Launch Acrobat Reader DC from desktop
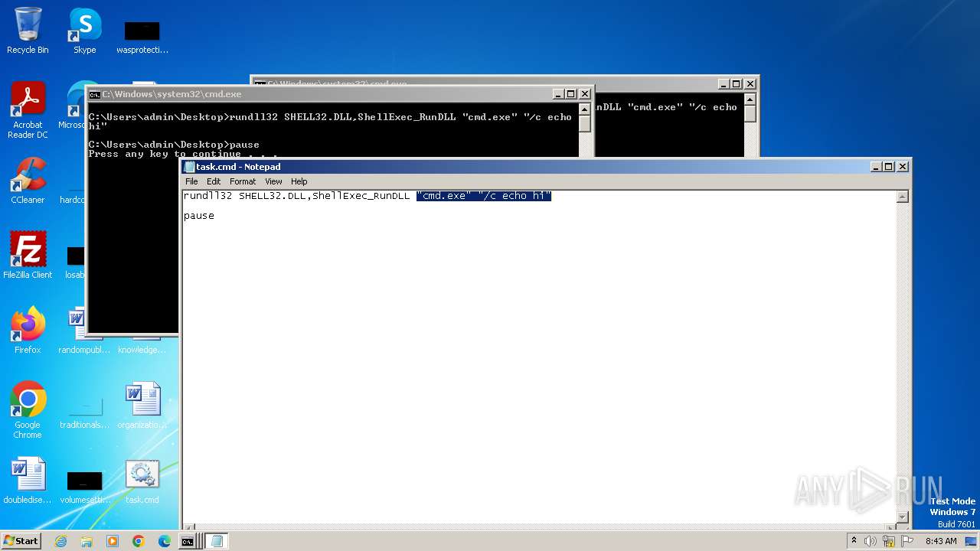 click(x=28, y=109)
